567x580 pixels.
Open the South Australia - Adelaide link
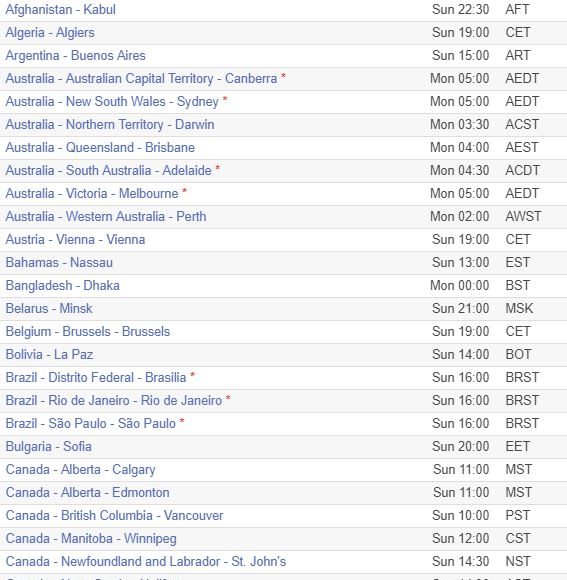click(109, 170)
